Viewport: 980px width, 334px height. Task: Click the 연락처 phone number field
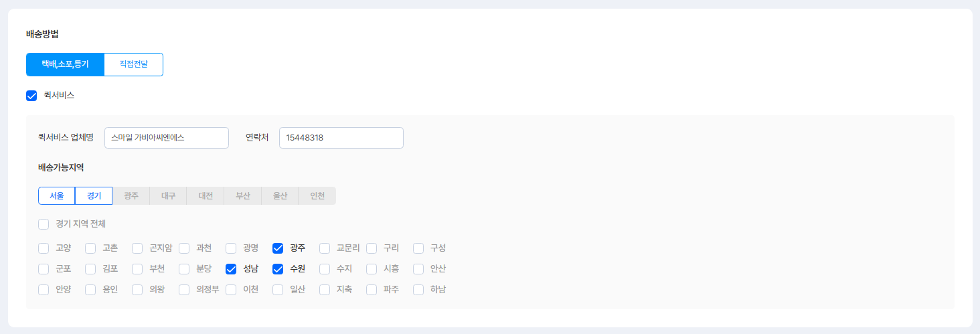(x=341, y=138)
